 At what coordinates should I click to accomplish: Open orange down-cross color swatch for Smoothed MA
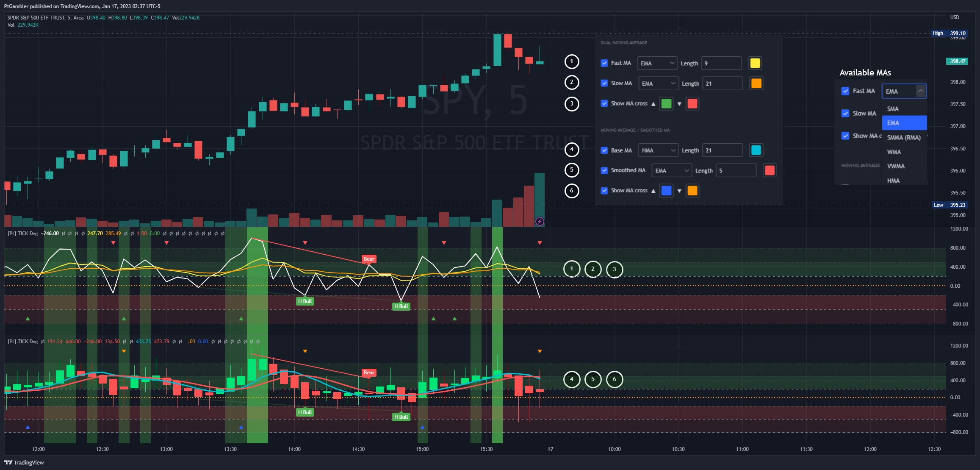(x=692, y=191)
